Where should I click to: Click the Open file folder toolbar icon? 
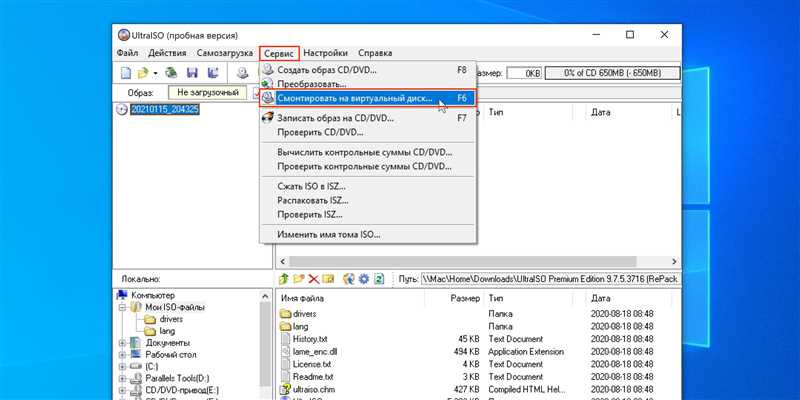[143, 73]
